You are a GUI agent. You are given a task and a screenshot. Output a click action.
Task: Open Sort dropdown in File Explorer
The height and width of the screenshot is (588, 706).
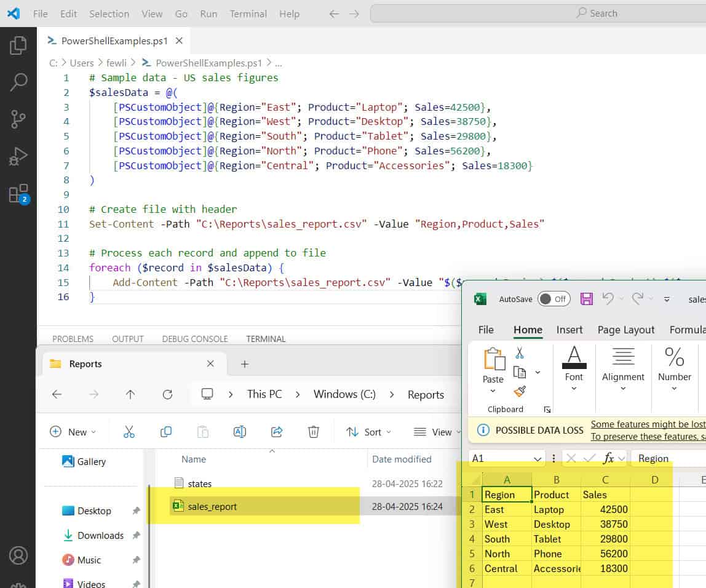(369, 432)
